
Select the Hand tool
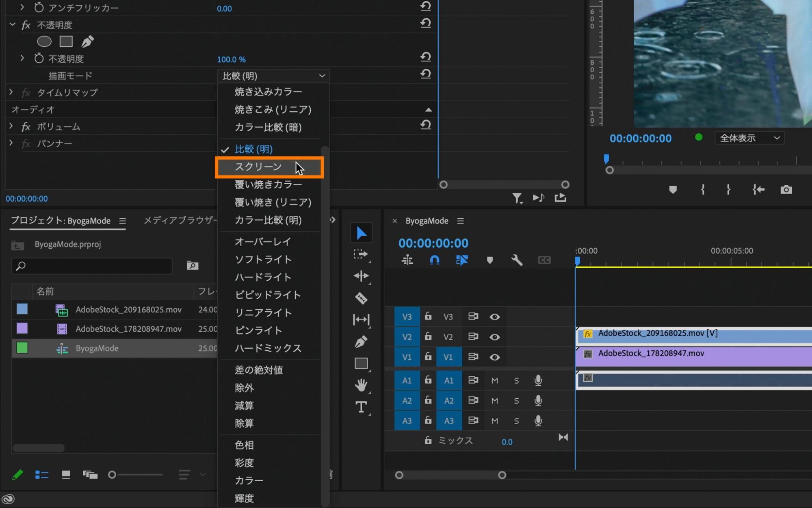tap(361, 384)
